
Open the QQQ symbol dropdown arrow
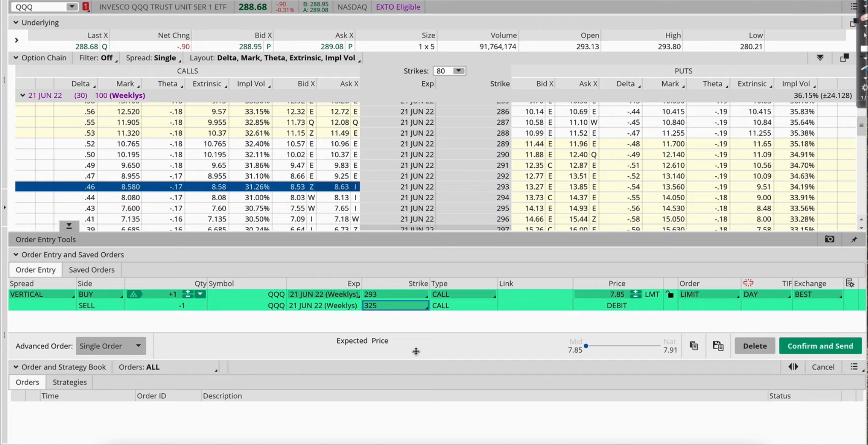71,6
